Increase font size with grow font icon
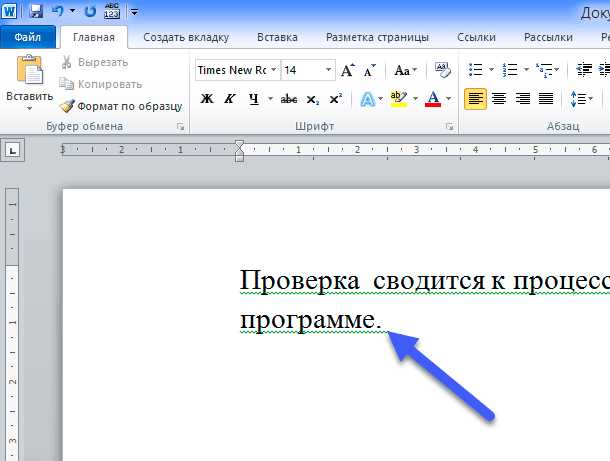This screenshot has width=610, height=461. [x=347, y=71]
